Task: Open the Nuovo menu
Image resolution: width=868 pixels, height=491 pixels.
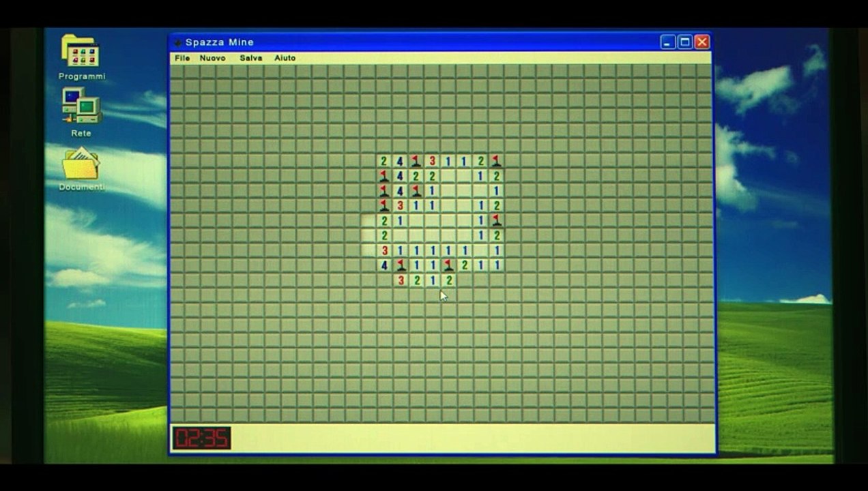Action: [x=212, y=58]
